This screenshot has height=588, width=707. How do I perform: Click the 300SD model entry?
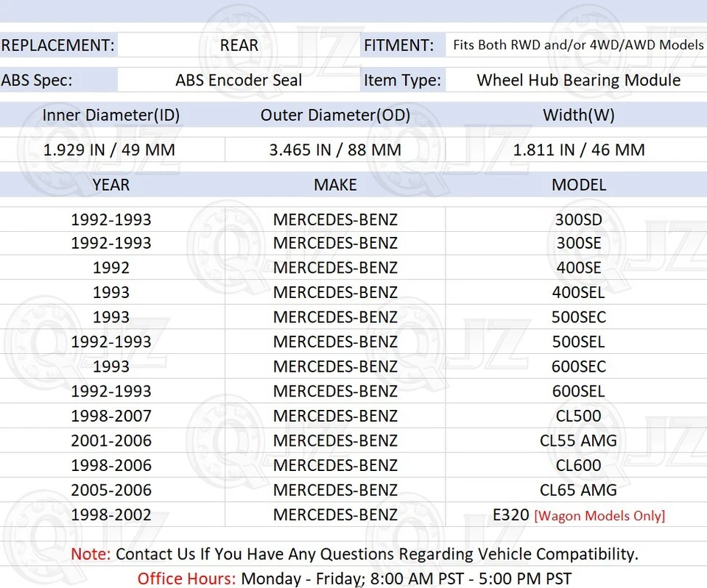[579, 219]
